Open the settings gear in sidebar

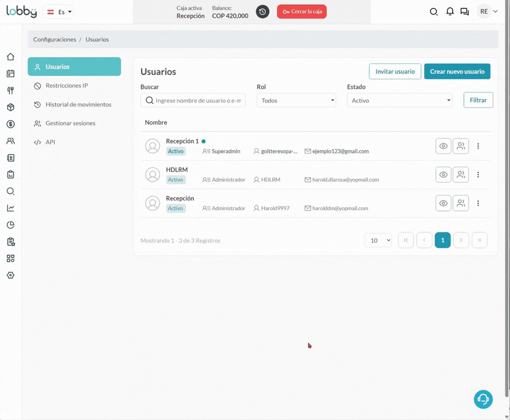pyautogui.click(x=11, y=275)
